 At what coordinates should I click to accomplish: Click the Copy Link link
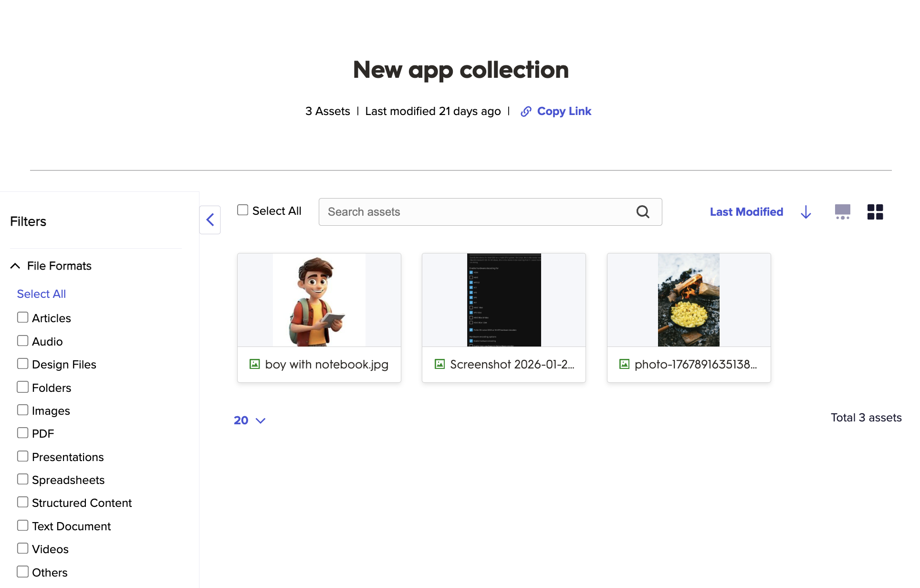(564, 111)
